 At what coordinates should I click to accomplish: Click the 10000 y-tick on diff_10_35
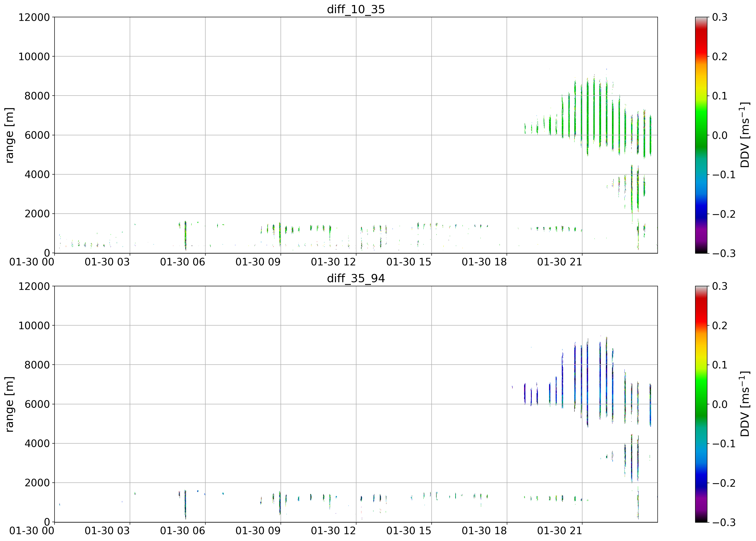pos(34,57)
